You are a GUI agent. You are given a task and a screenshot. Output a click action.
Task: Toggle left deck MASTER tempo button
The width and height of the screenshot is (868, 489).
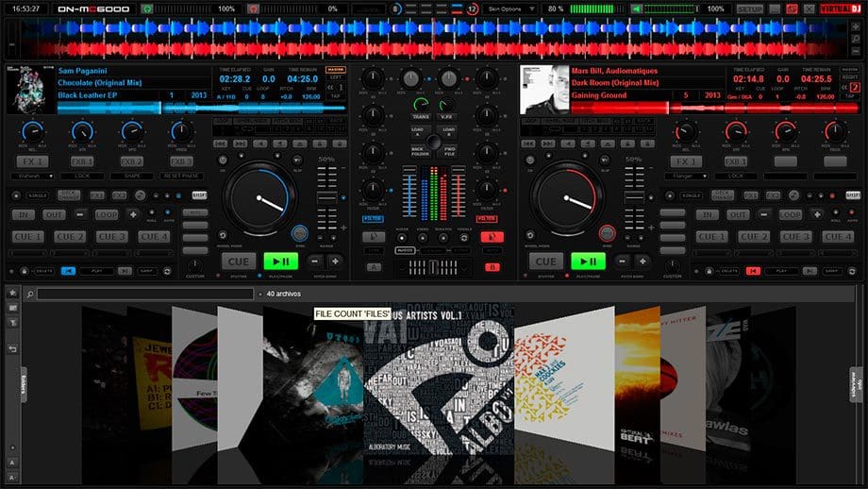coord(336,70)
